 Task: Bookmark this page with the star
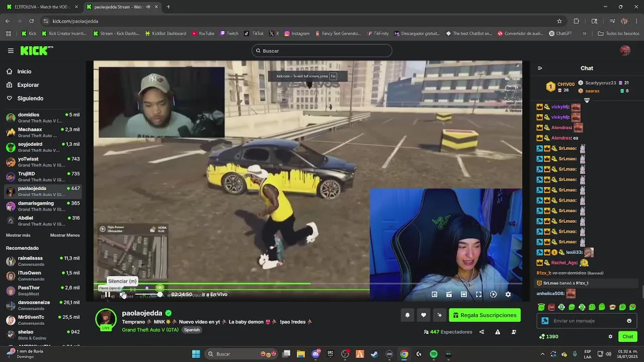coord(559,21)
